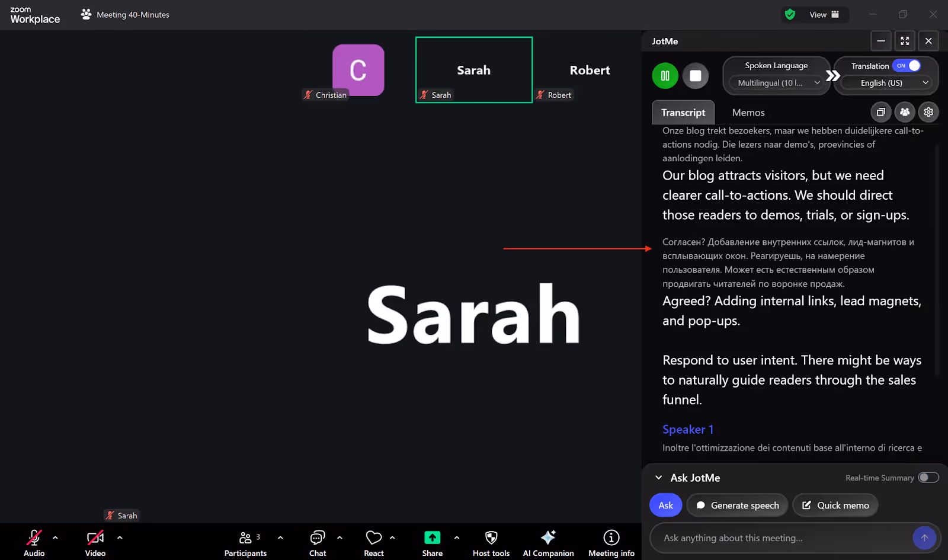948x560 pixels.
Task: Open AI Companion
Action: [548, 542]
